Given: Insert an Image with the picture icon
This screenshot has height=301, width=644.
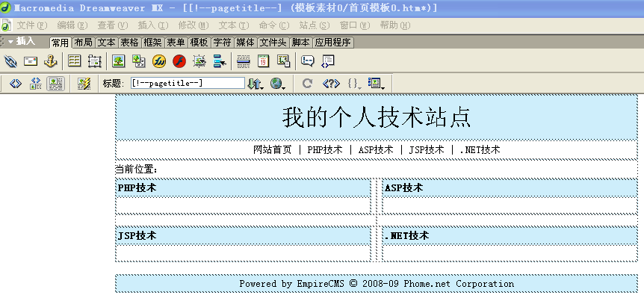Looking at the screenshot, I should pos(119,61).
